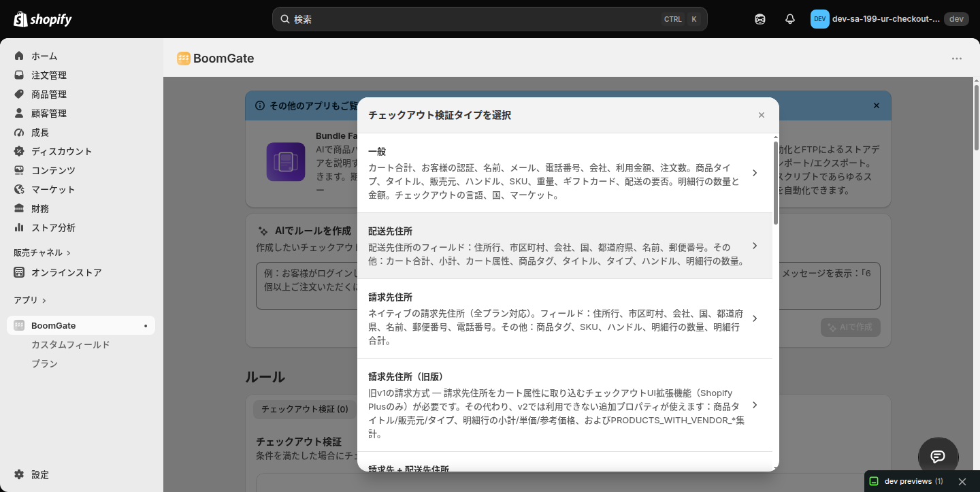Click the ディスカウント discount icon
The image size is (980, 492).
click(x=19, y=151)
